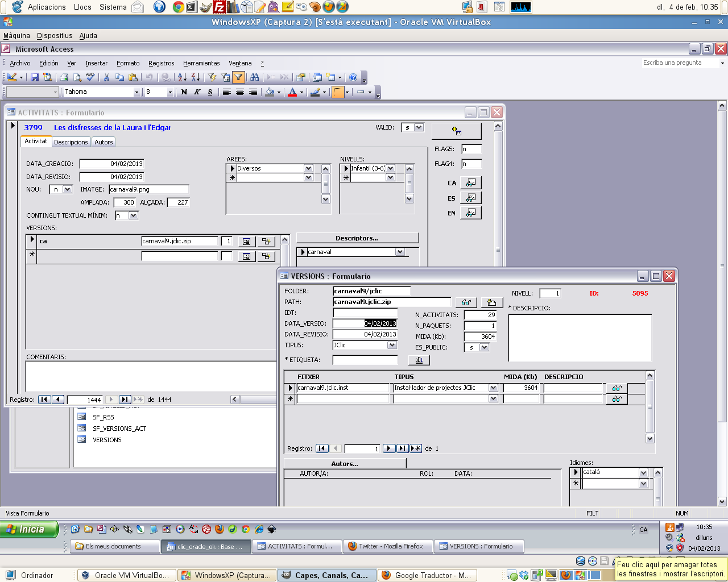Viewport: 728px width, 582px height.
Task: Toggle underline (S) formatting
Action: click(x=210, y=92)
